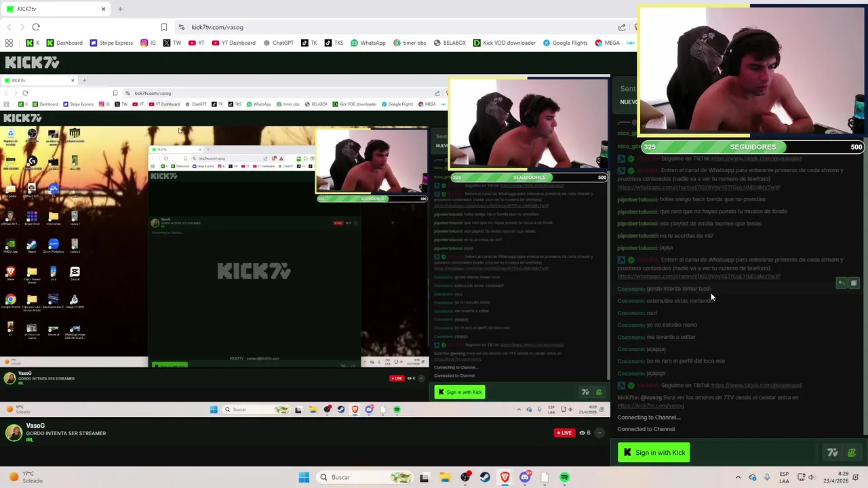The width and height of the screenshot is (868, 488).
Task: Open the BELABOX bookmark
Action: pos(449,43)
